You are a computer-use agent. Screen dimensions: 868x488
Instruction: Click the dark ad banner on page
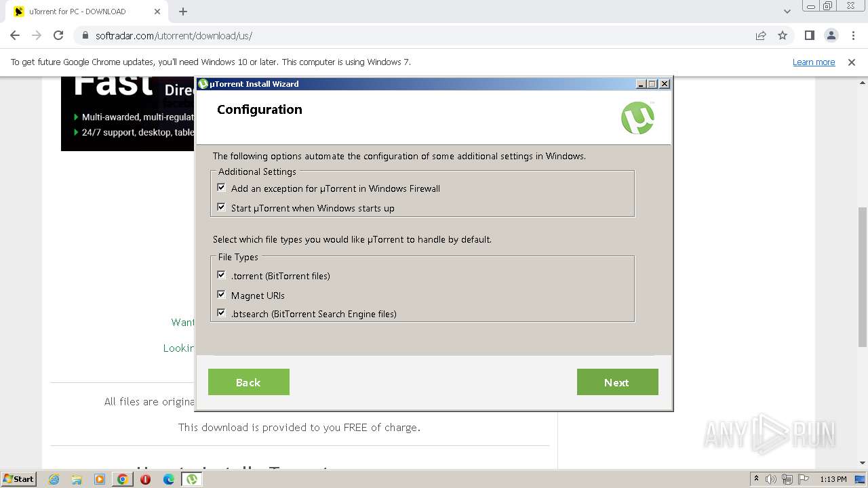pos(127,113)
